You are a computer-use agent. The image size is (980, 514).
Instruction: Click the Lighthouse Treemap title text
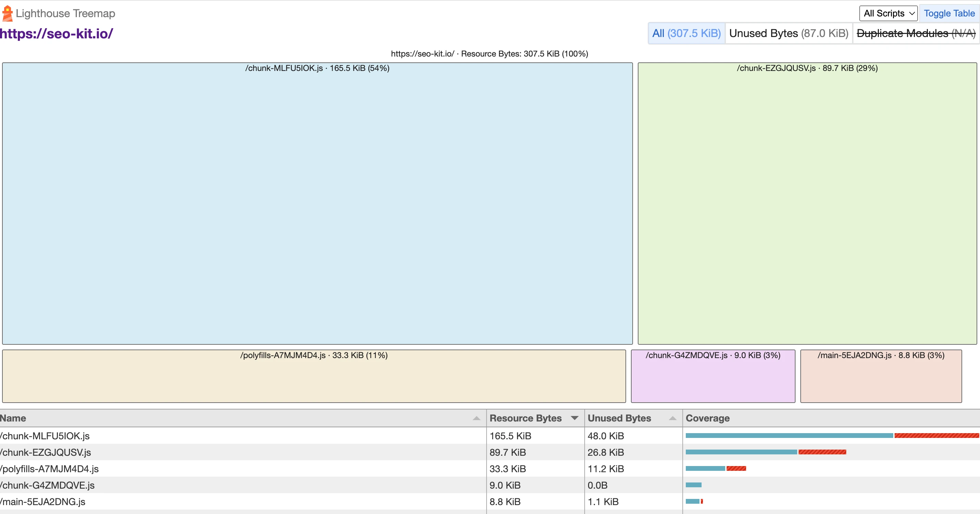point(65,13)
